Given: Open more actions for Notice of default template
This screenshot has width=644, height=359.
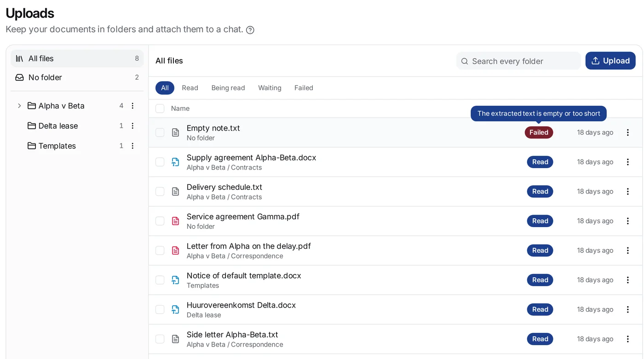Looking at the screenshot, I should [628, 280].
